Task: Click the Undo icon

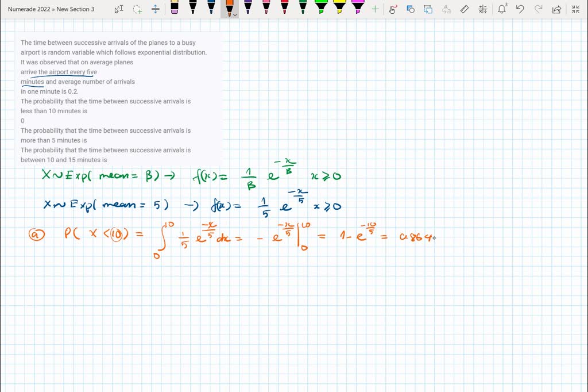Action: pyautogui.click(x=520, y=9)
